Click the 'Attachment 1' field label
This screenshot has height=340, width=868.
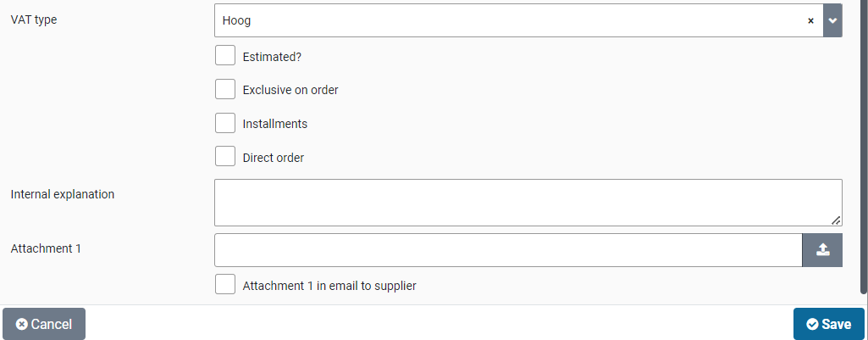click(x=46, y=248)
